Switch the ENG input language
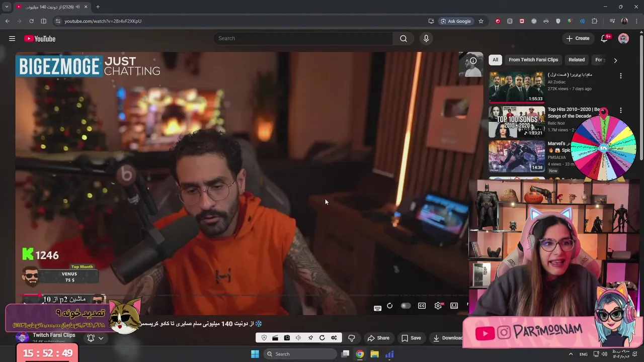The height and width of the screenshot is (362, 644). [583, 354]
